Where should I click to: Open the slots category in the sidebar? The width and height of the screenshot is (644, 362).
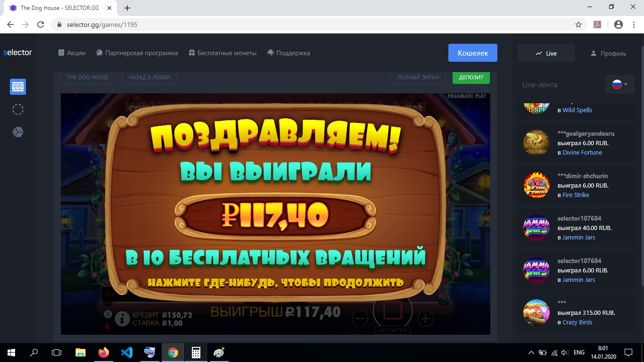[18, 87]
